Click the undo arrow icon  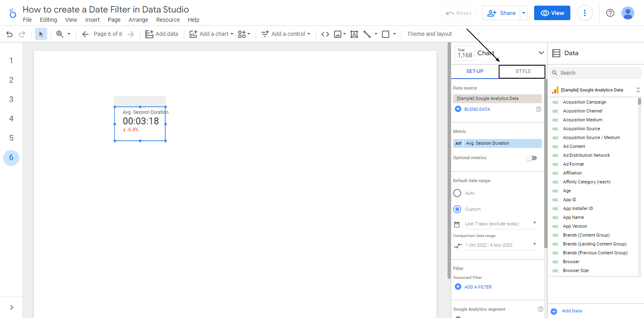9,34
